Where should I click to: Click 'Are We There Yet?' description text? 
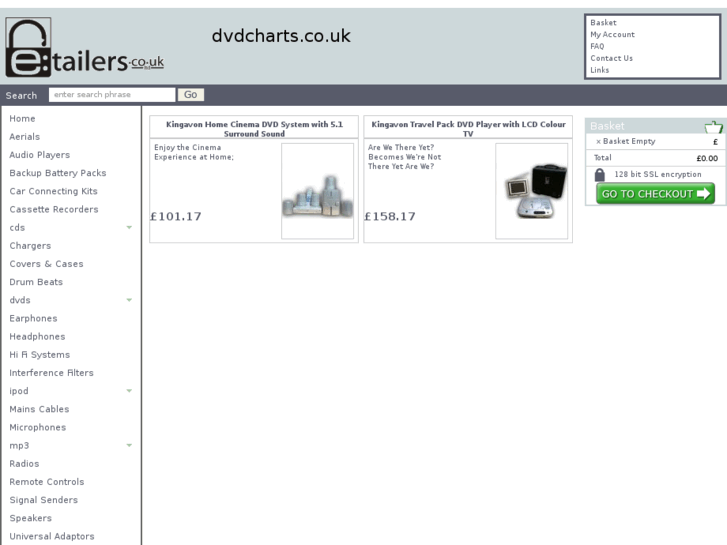tap(404, 157)
